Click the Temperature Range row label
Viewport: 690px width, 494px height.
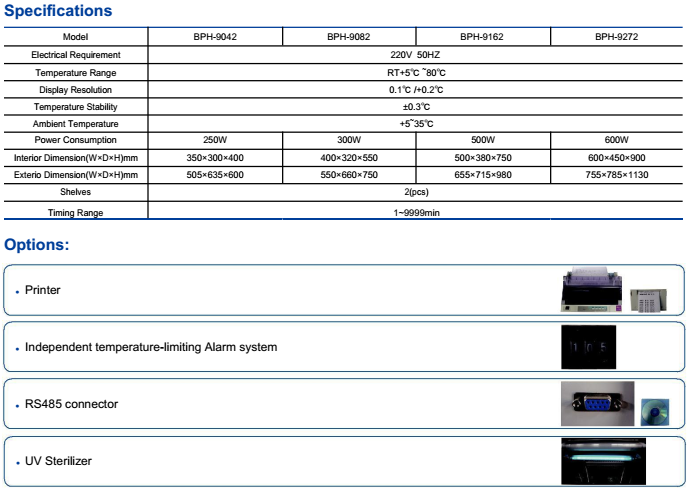(x=76, y=73)
